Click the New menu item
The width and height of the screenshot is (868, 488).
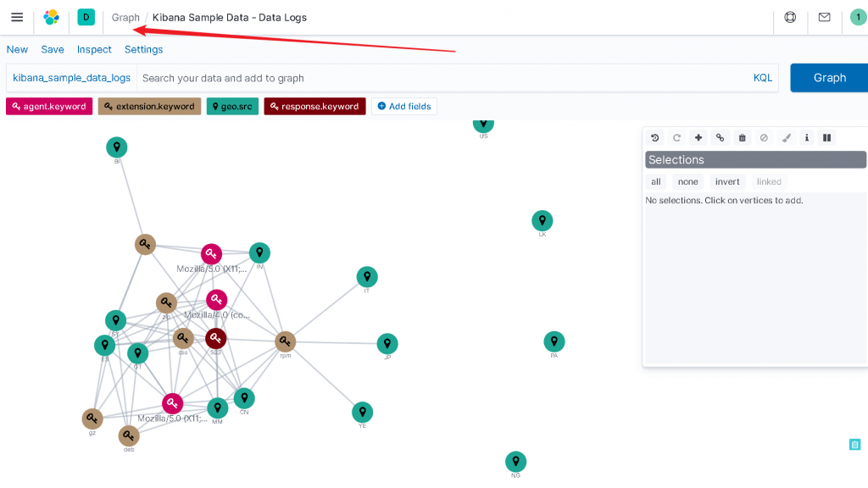coord(17,49)
